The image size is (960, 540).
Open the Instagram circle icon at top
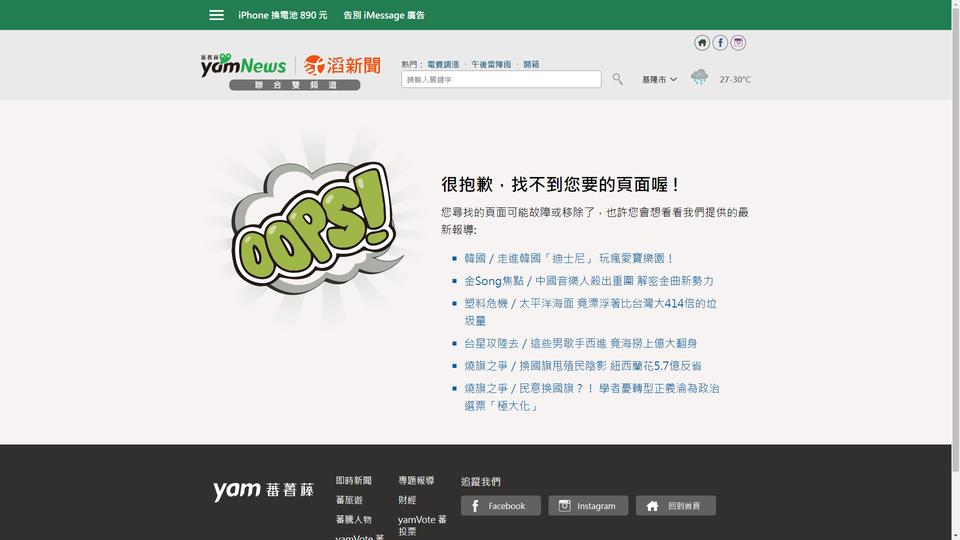pyautogui.click(x=738, y=43)
